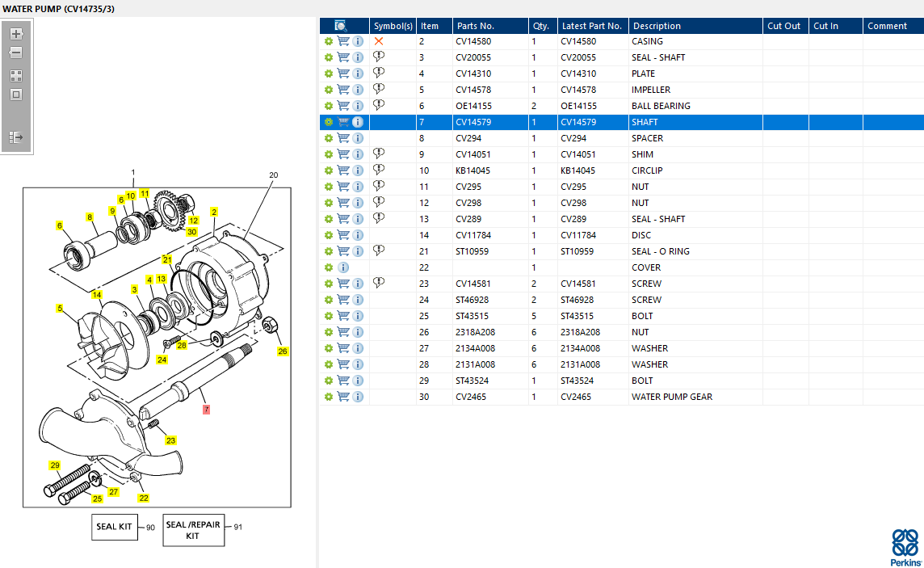924x568 pixels.
Task: Zoom out of the diagram
Action: (x=16, y=53)
